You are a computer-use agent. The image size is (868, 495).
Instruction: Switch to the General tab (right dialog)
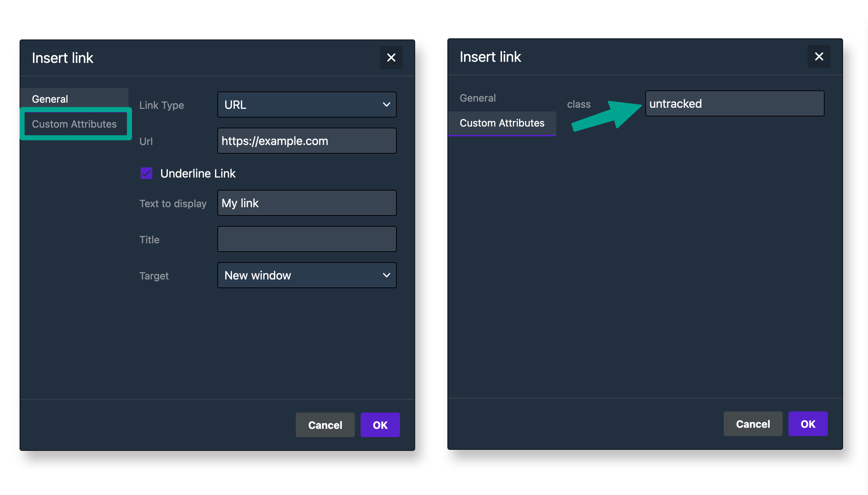click(x=477, y=98)
